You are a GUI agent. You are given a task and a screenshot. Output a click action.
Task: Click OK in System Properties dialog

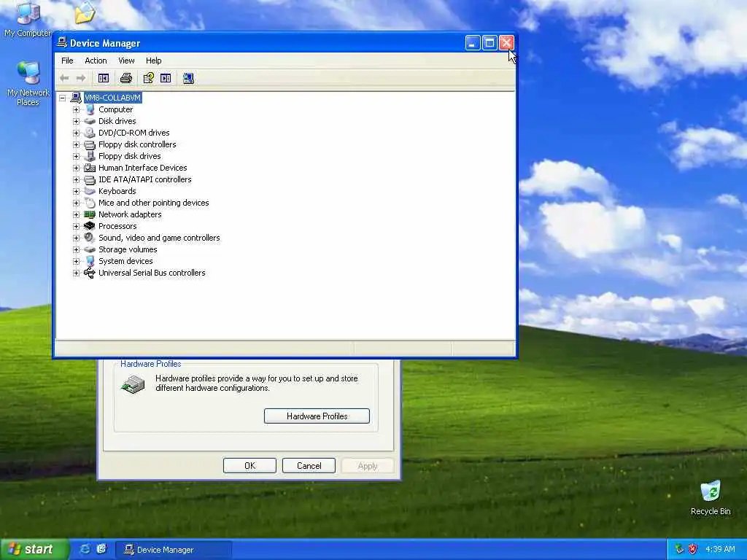coord(249,466)
